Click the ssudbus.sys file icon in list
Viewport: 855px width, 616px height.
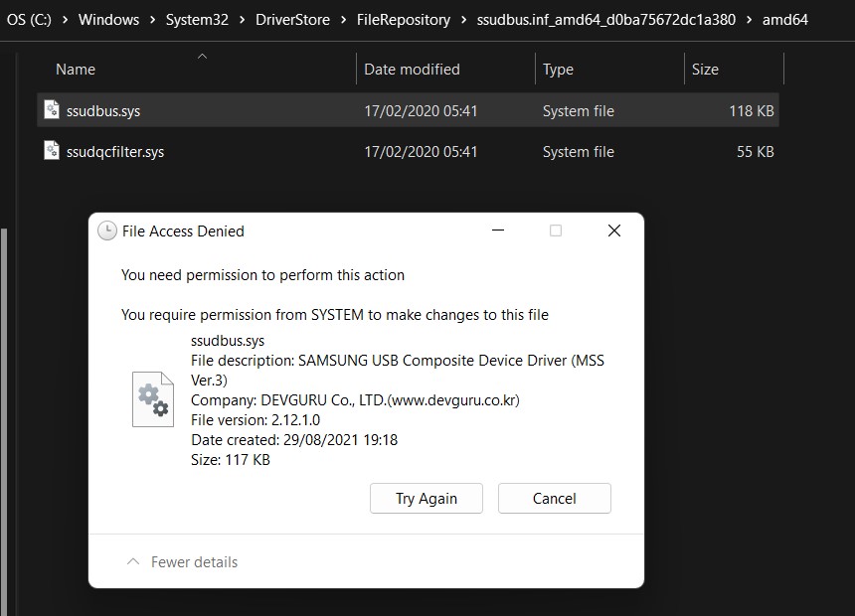(52, 109)
